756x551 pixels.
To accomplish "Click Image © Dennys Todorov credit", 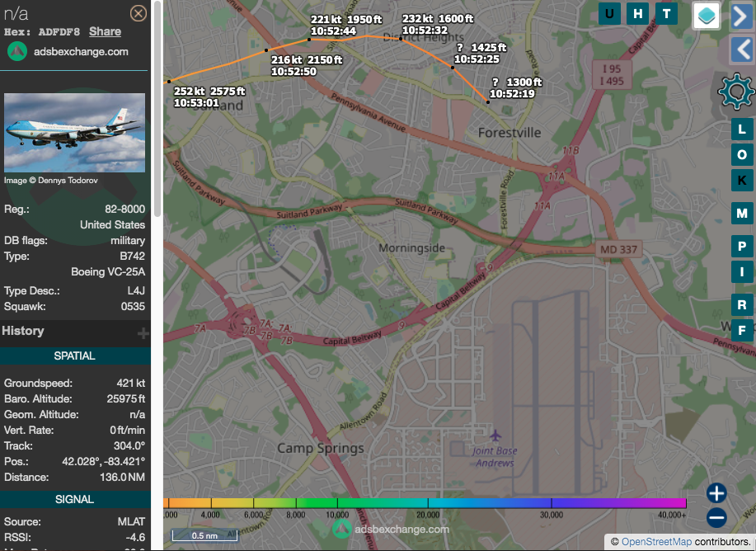I will (x=51, y=181).
